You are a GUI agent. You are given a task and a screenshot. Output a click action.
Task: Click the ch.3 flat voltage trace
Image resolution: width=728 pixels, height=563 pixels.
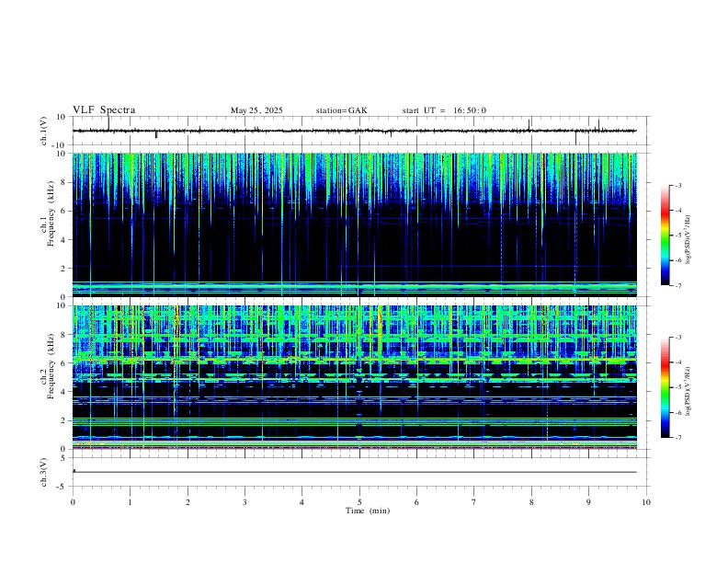[354, 472]
